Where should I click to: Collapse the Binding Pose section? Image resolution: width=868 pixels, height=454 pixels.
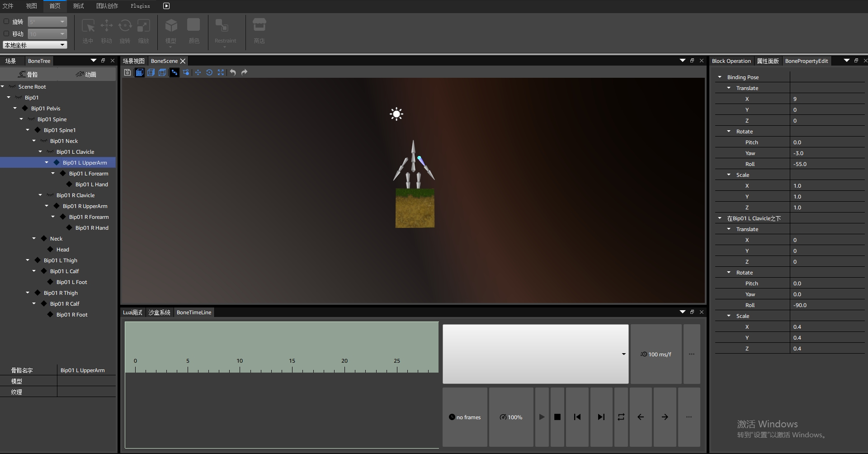(x=720, y=77)
